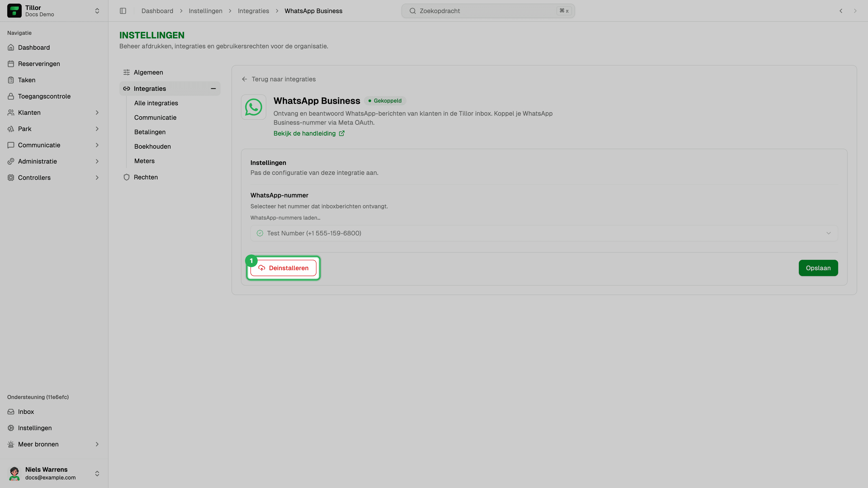Open the Tillor organisation switcher
Screen dimensions: 868x488
(x=54, y=11)
